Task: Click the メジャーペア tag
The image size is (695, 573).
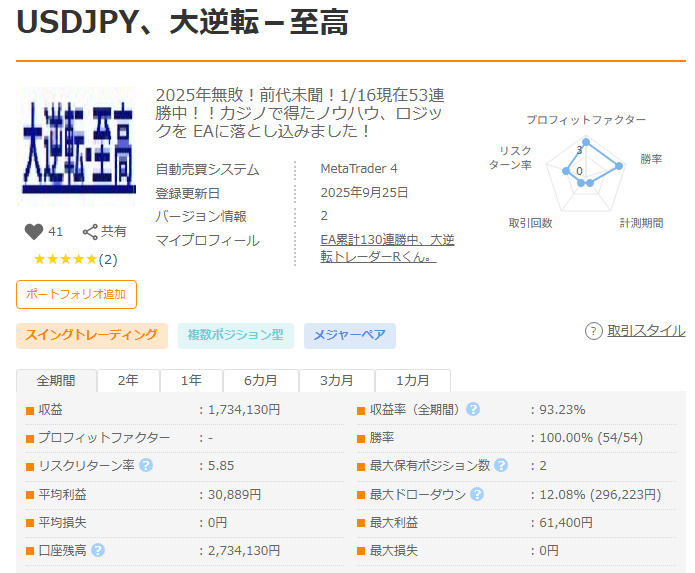Action: click(350, 335)
